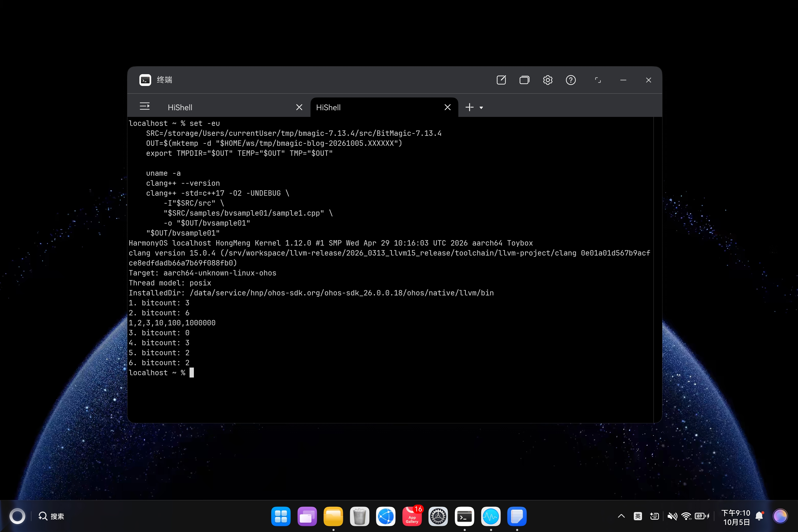
Task: Open terminal settings gear icon
Action: pyautogui.click(x=548, y=80)
